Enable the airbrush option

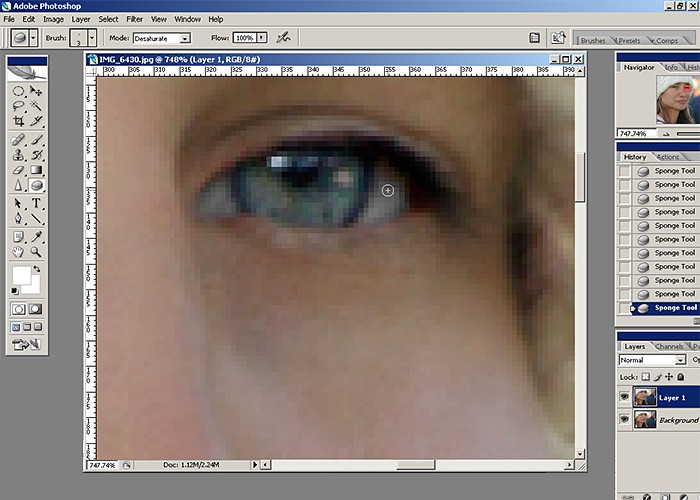coord(283,38)
